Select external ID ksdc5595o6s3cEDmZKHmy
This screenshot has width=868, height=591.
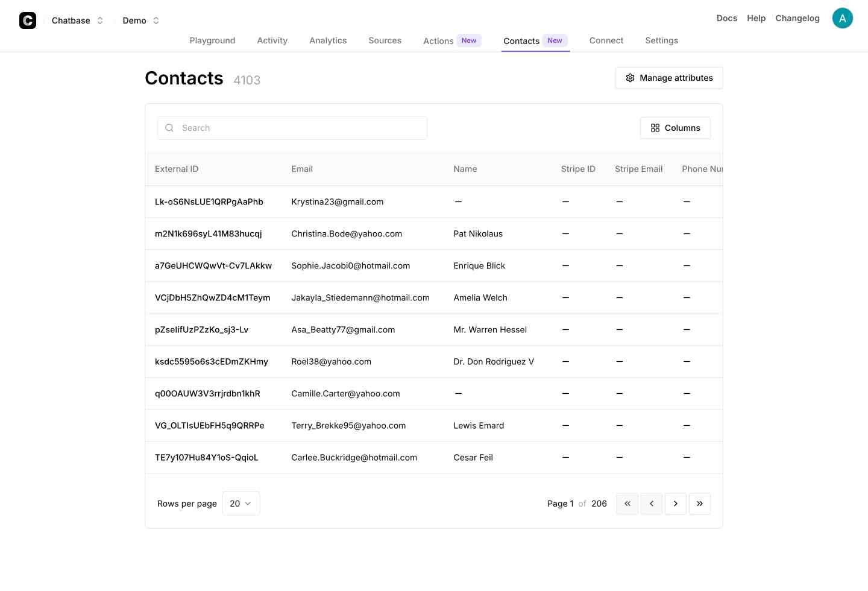[212, 361]
